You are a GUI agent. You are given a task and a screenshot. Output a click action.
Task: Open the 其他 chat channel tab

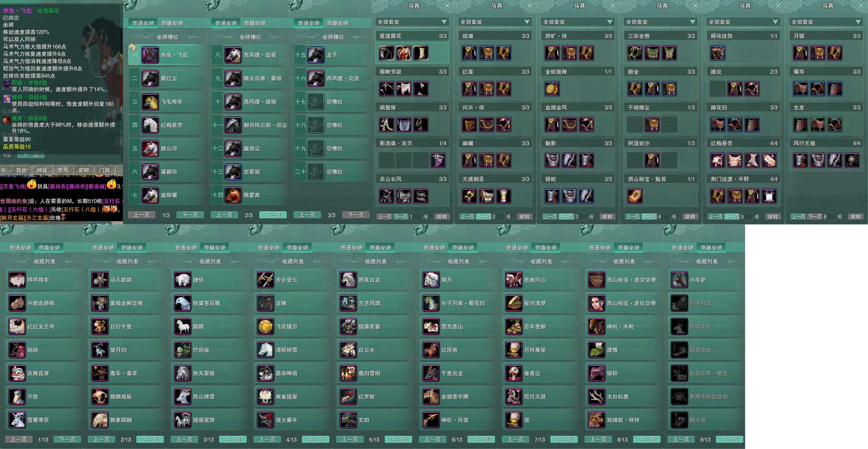(x=21, y=170)
